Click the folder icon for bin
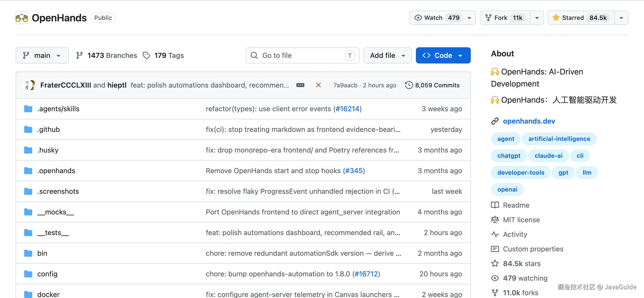Image resolution: width=644 pixels, height=298 pixels. 28,253
